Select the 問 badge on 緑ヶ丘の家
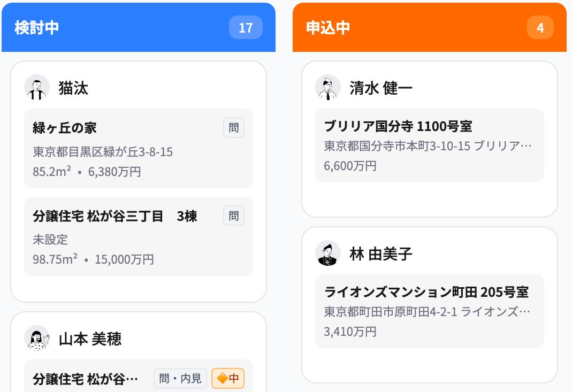 (233, 127)
